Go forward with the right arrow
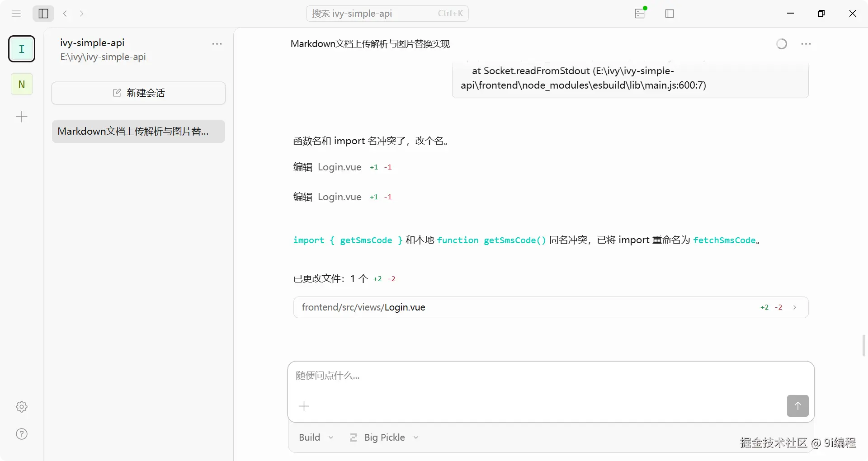 (81, 14)
